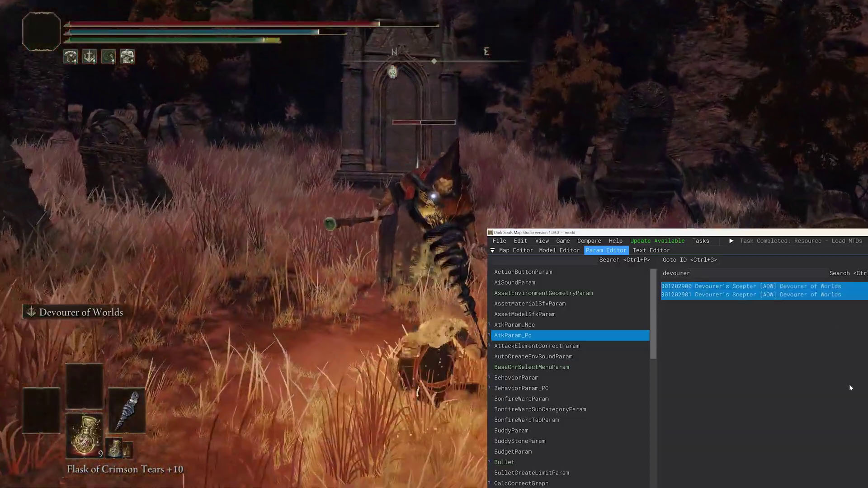Click the Devourer's Scepter weapon slot
Screen dimensions: 868x488
pos(127,411)
